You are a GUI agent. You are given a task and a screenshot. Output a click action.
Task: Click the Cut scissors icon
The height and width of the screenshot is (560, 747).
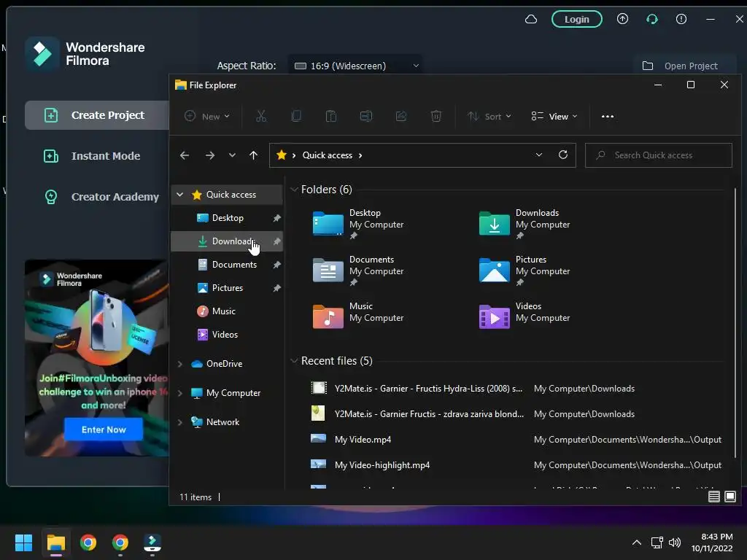click(261, 116)
